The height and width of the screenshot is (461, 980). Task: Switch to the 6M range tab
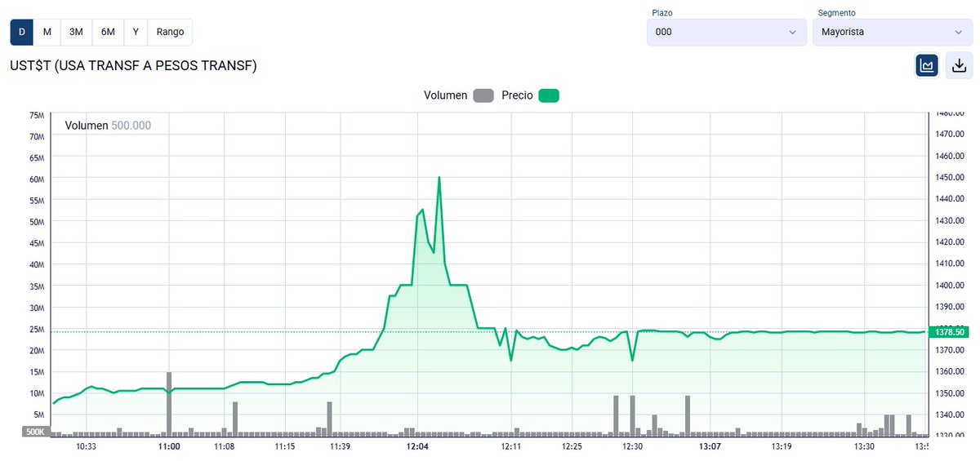(x=108, y=32)
